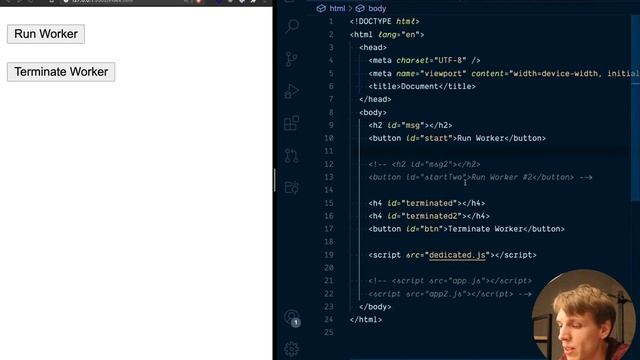Click the Terminate Worker button
640x360 pixels.
click(x=61, y=72)
